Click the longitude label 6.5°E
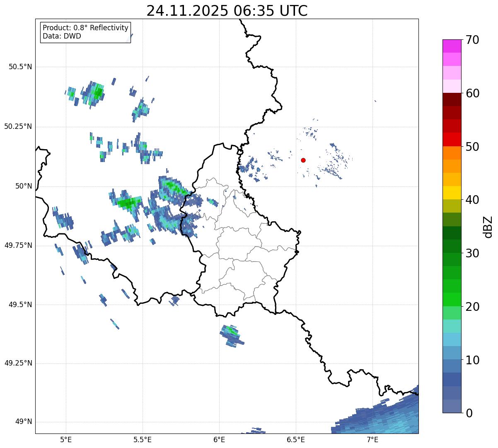Screen dimensions: 498x448 tap(296, 439)
